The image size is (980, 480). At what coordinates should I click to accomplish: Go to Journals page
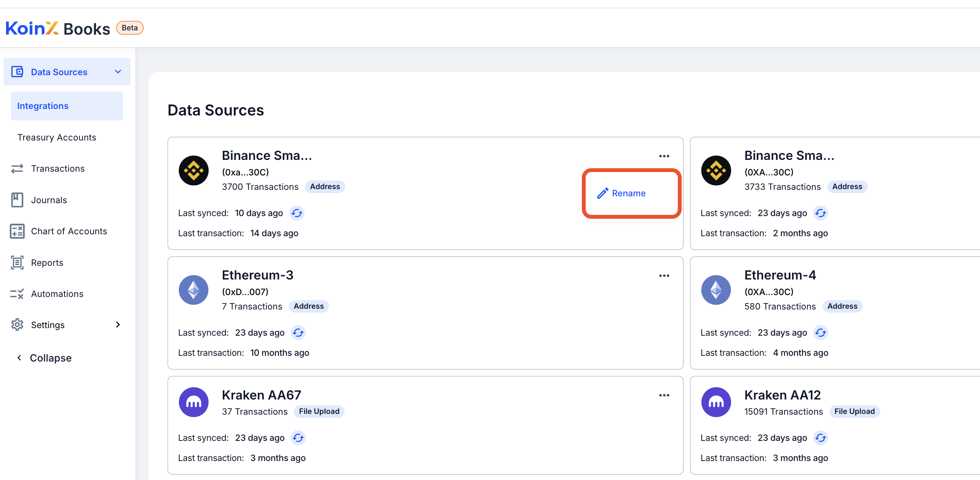pyautogui.click(x=49, y=200)
